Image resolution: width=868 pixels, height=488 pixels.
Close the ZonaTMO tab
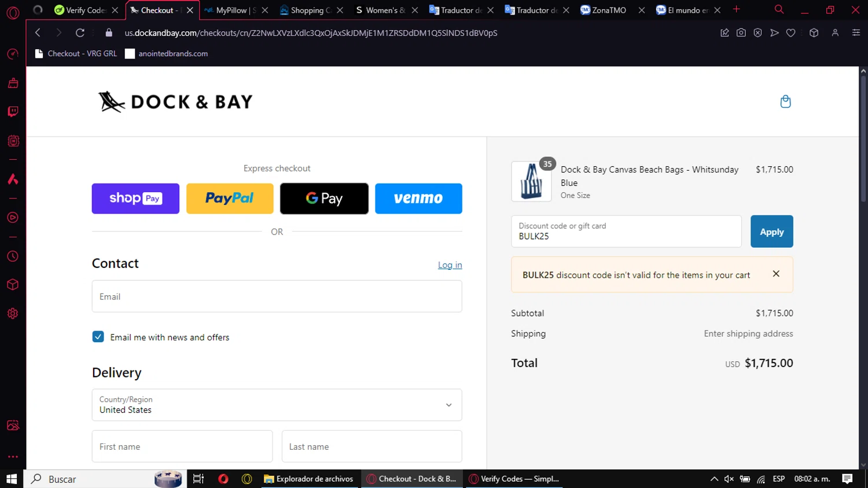click(x=641, y=10)
